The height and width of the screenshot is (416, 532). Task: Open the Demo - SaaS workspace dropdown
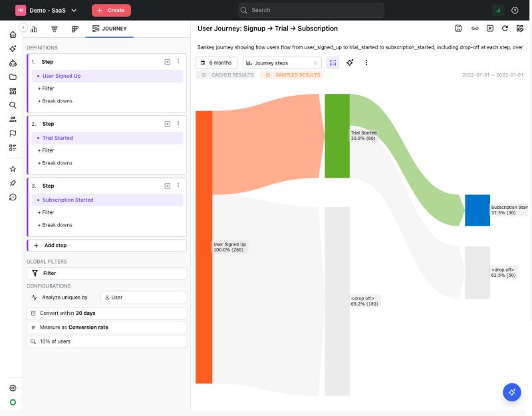[47, 11]
